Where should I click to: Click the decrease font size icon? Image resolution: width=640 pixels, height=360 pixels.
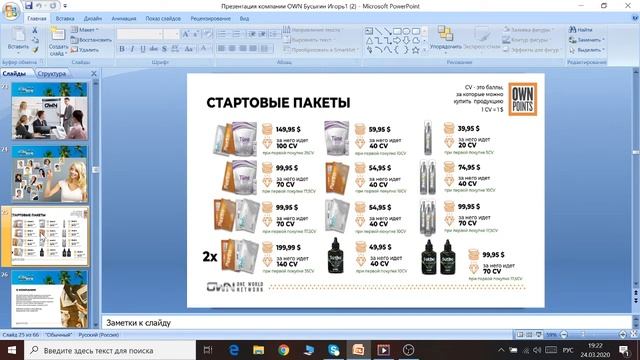tap(196, 34)
